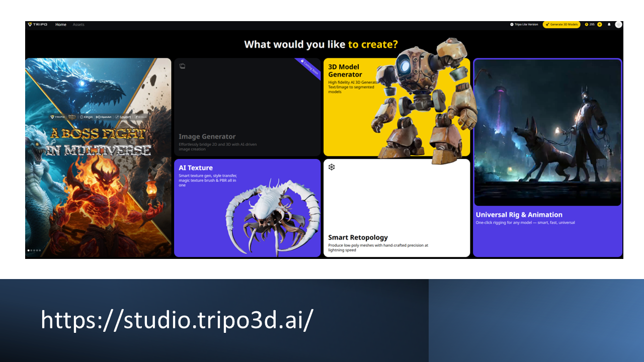644x362 pixels.
Task: Open the Boss Fight in Multiverse banner
Action: 98,157
